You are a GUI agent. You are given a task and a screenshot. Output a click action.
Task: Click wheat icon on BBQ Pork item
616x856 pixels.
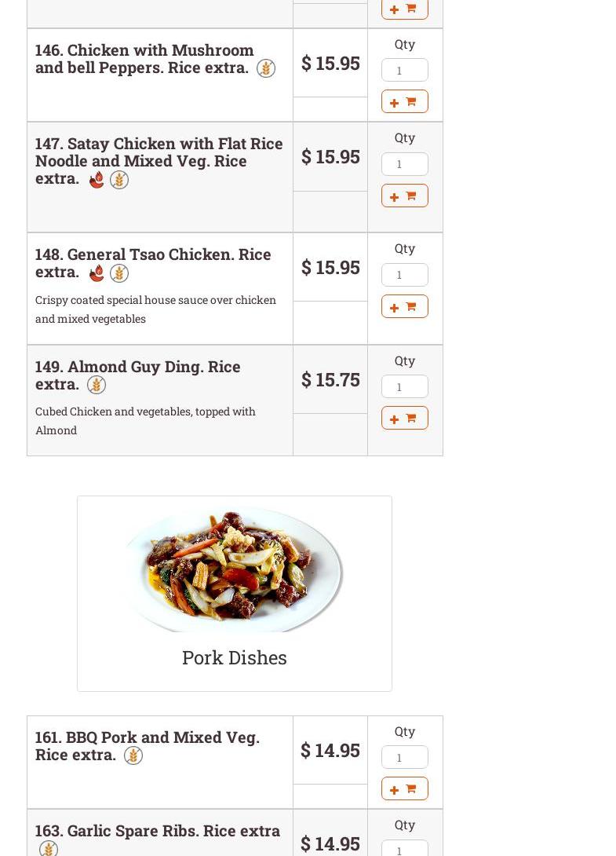coord(133,755)
